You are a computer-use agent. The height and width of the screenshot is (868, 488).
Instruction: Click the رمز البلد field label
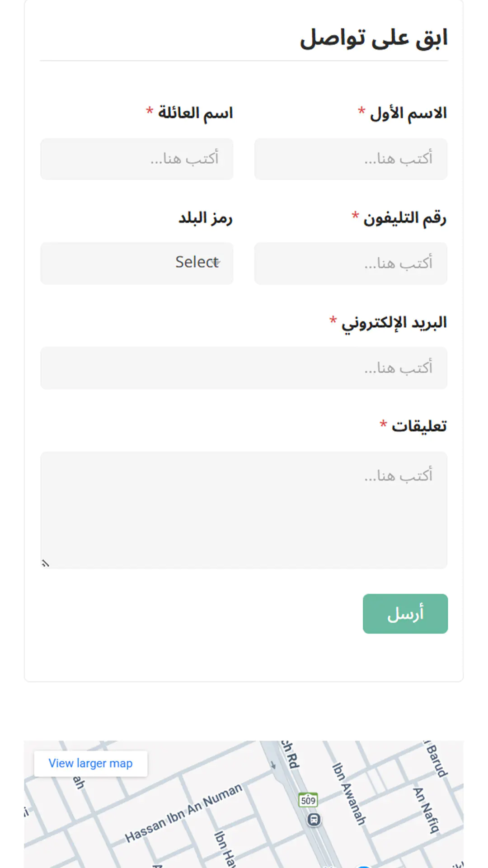(205, 218)
